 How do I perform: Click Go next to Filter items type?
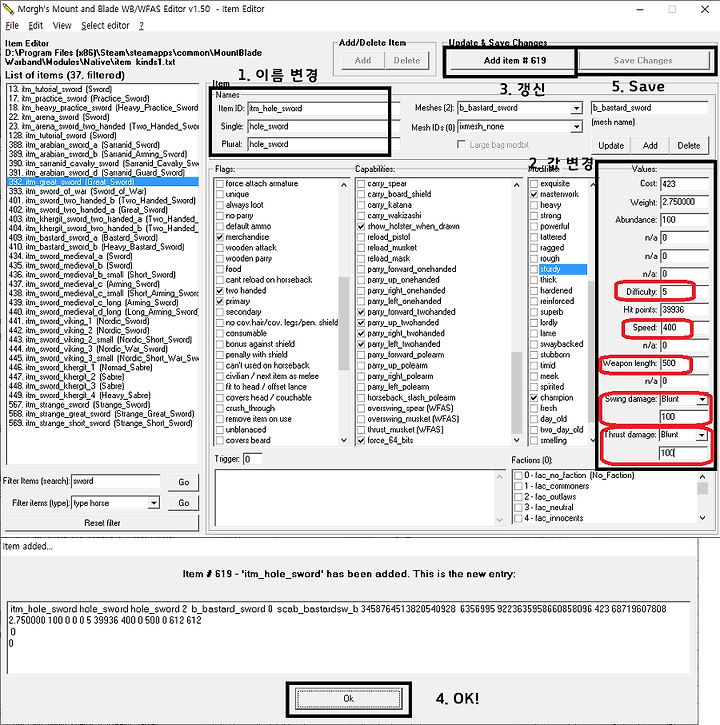(184, 503)
